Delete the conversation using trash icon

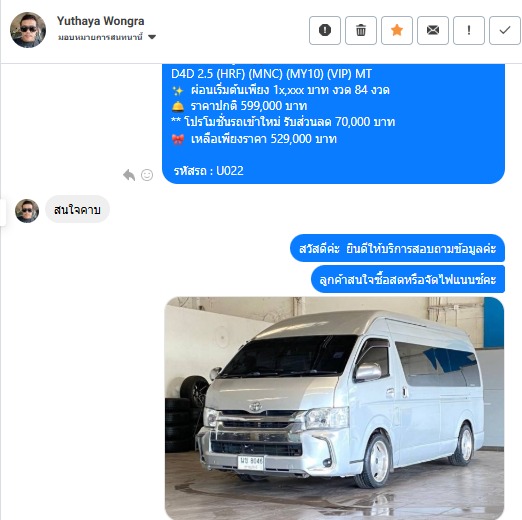click(x=361, y=30)
